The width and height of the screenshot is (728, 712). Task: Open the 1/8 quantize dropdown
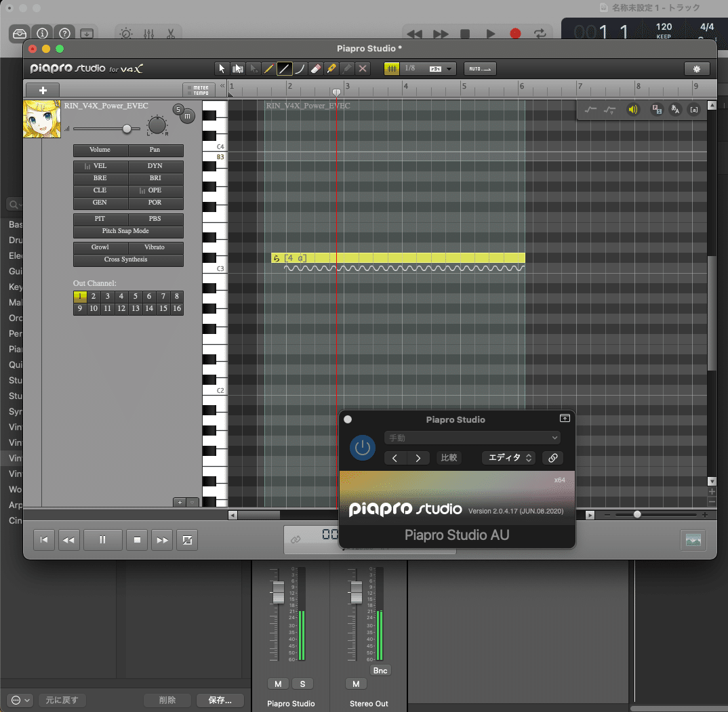tap(428, 68)
